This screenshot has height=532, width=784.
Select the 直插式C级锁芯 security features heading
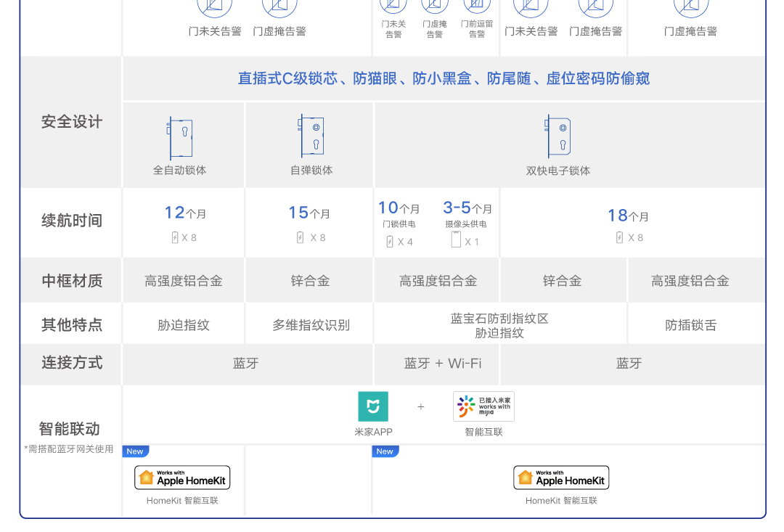coord(444,78)
